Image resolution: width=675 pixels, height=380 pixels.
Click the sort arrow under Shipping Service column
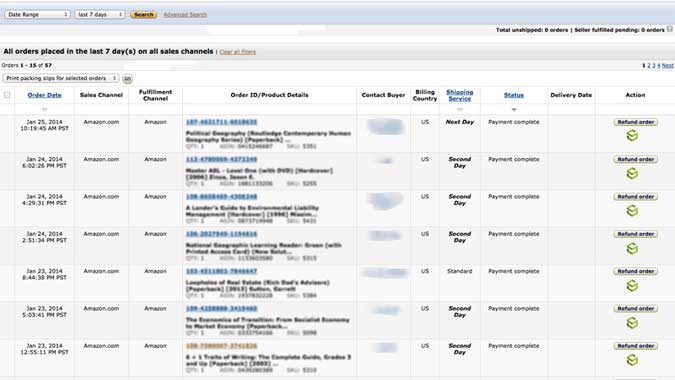(x=460, y=110)
